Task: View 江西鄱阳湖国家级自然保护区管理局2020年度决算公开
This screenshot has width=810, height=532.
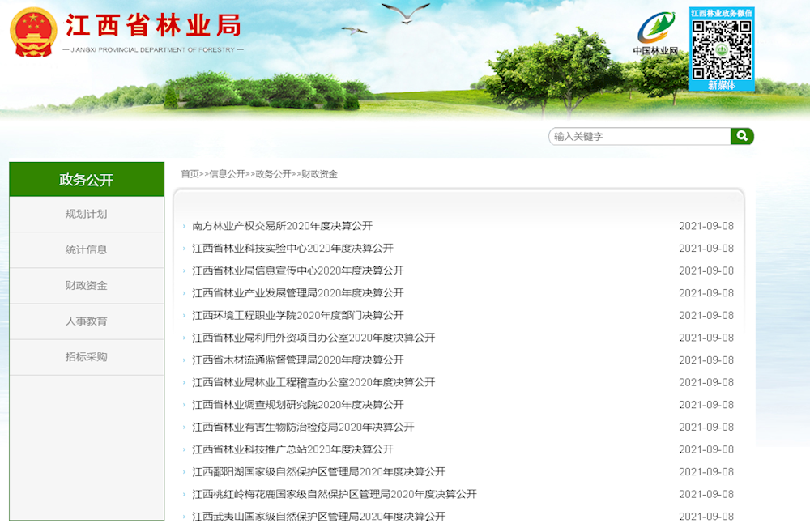Action: pyautogui.click(x=318, y=472)
